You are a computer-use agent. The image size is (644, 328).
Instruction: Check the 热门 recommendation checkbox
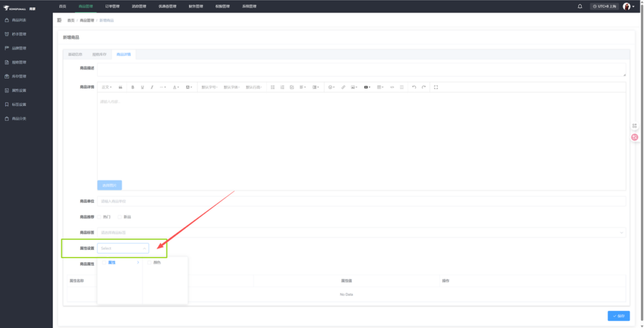[99, 217]
